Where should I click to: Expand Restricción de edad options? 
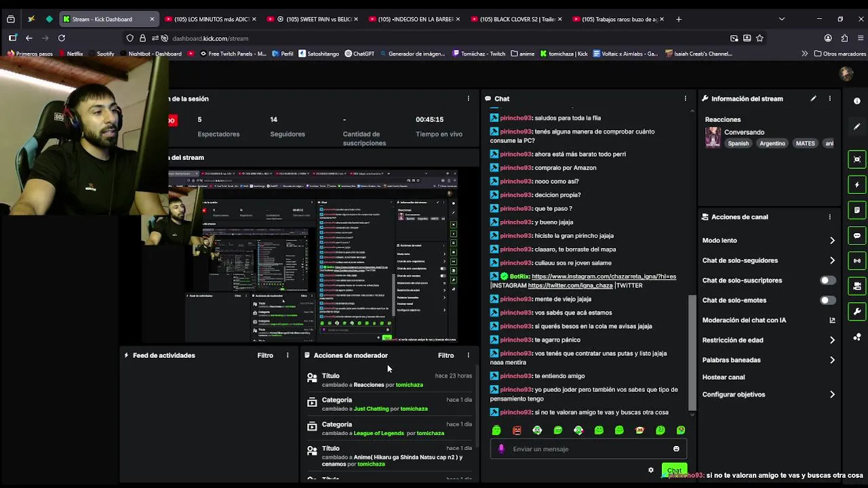point(832,340)
